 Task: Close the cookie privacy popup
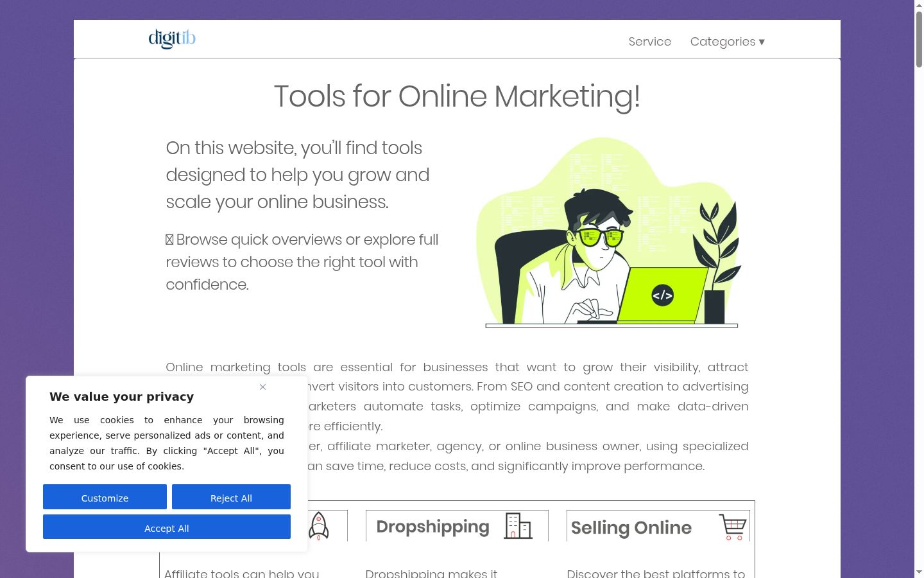coord(262,387)
